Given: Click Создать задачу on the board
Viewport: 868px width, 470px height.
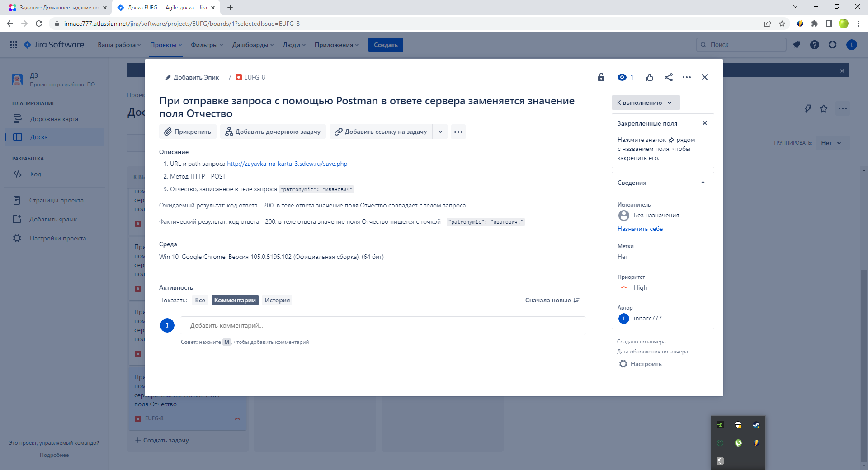Looking at the screenshot, I should pos(162,440).
